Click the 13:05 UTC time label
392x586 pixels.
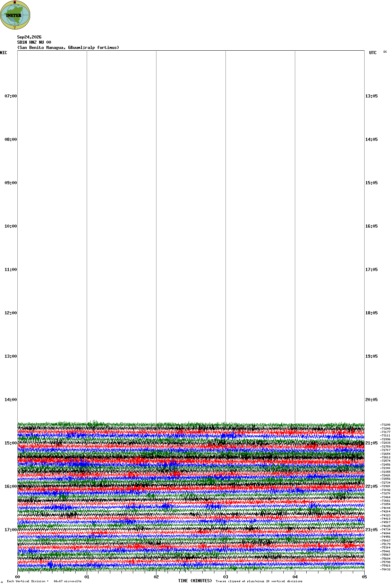(x=372, y=96)
